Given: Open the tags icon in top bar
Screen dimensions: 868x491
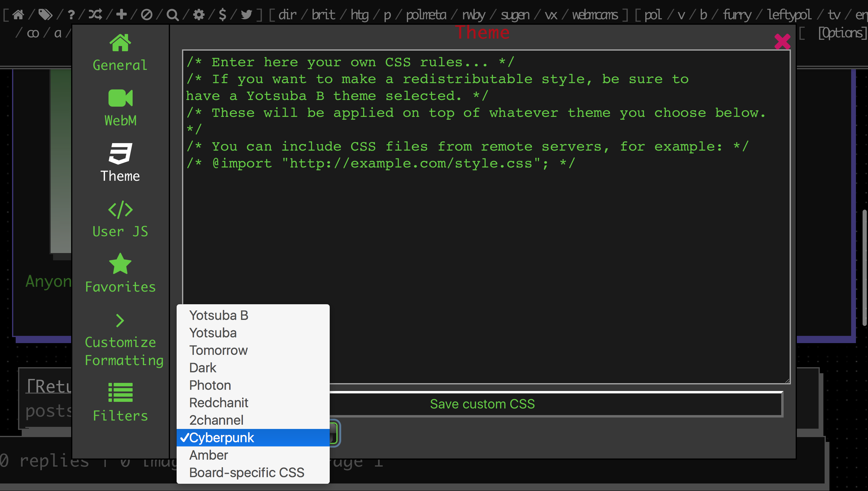Looking at the screenshot, I should (x=45, y=14).
